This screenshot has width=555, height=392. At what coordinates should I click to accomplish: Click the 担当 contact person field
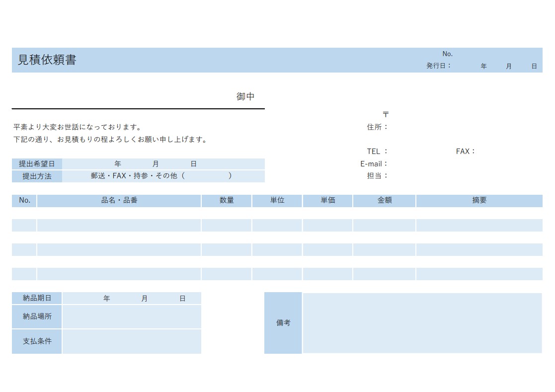447,176
